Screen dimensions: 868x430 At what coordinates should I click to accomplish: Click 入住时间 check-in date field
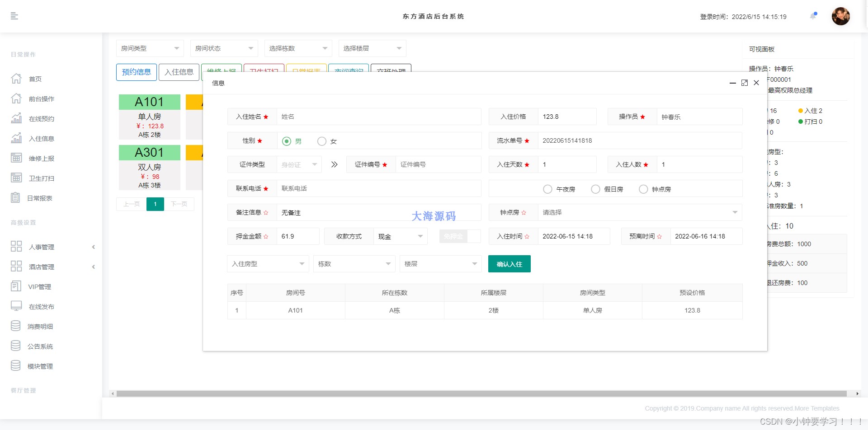click(574, 236)
